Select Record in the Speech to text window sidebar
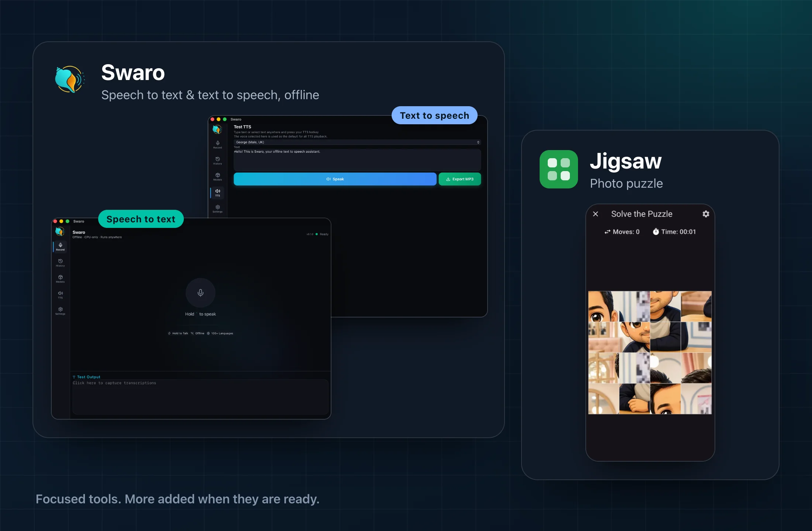Viewport: 812px width, 531px height. 60,247
